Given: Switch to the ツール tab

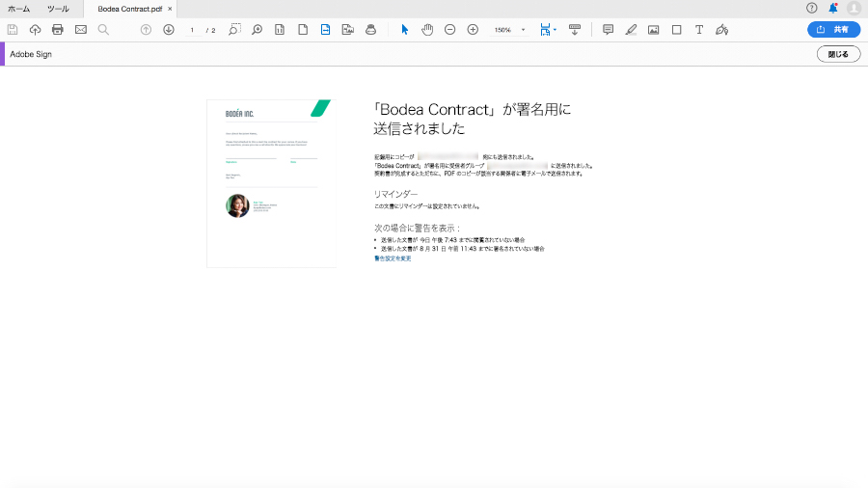Looking at the screenshot, I should click(x=58, y=9).
